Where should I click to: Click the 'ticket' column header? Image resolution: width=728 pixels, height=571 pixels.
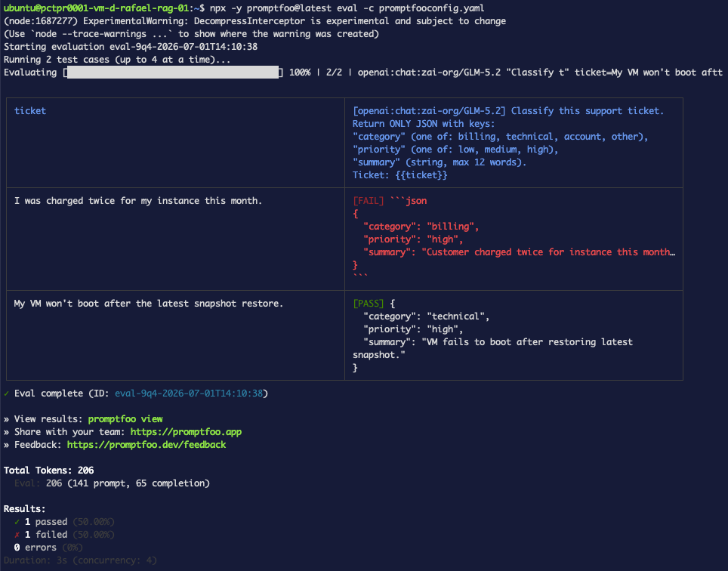(30, 110)
